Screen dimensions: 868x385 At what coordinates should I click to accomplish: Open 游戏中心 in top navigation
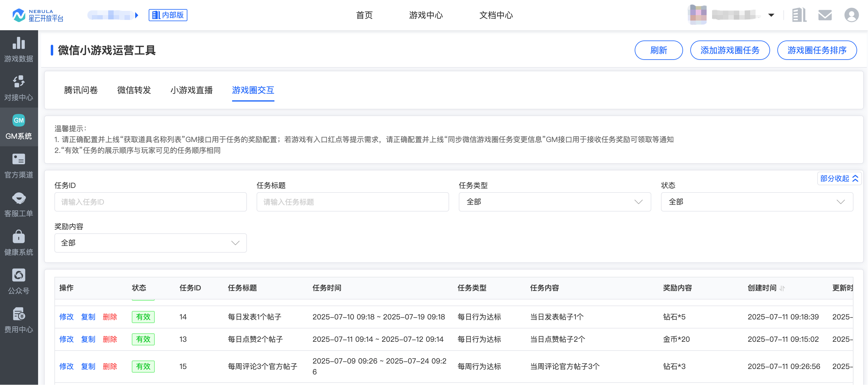click(x=426, y=15)
